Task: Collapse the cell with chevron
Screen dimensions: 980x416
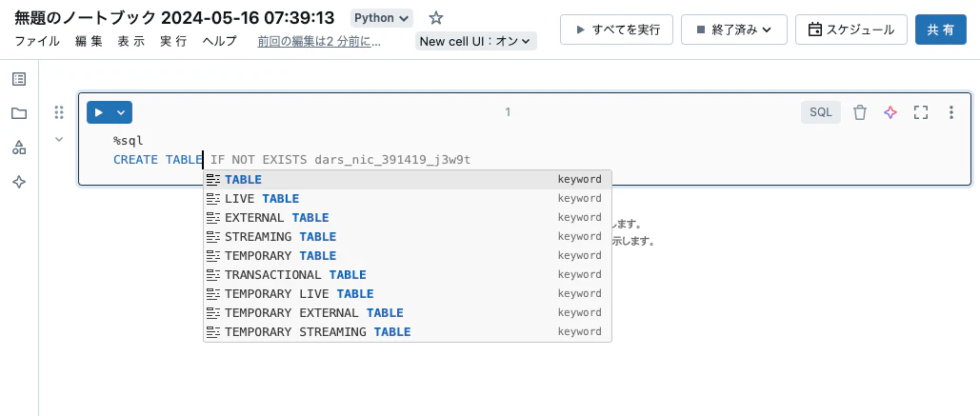Action: point(59,139)
